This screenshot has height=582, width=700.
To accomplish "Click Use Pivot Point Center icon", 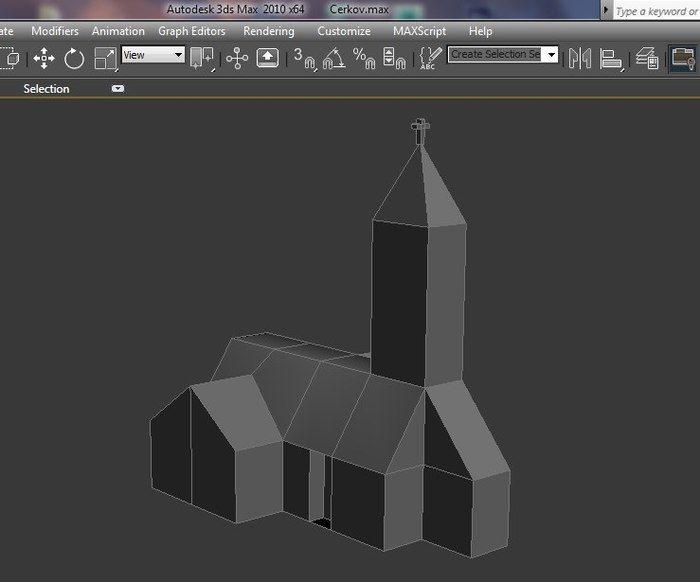I will 202,59.
